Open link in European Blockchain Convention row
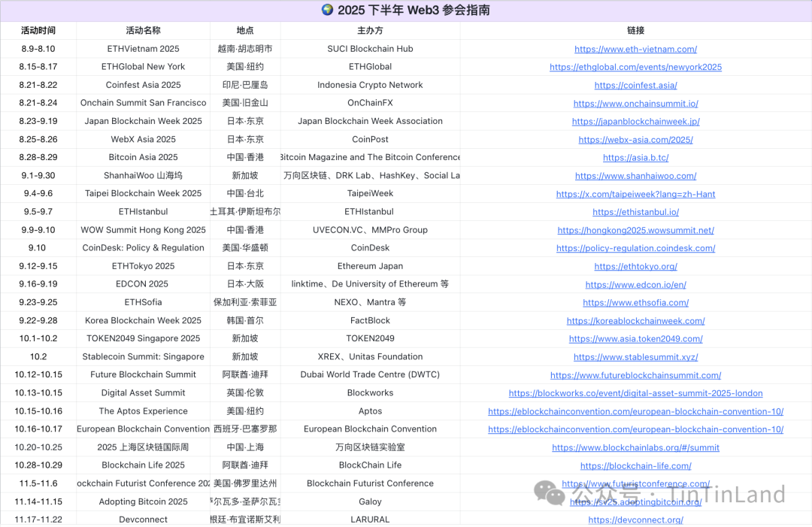 pos(635,430)
